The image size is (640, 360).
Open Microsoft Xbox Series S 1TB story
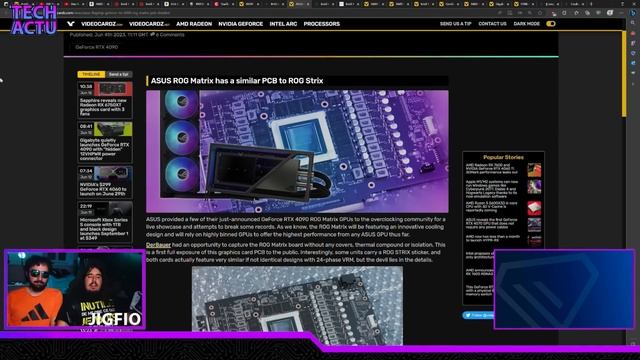105,222
